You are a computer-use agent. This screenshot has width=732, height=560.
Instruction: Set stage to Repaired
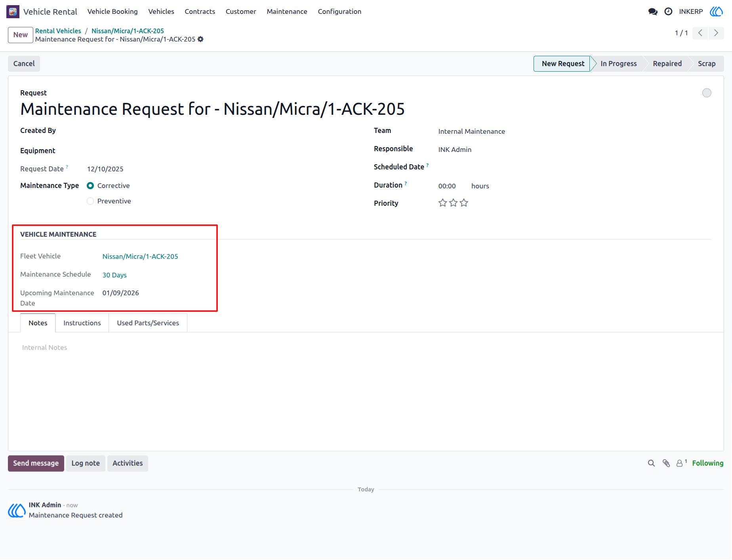click(667, 64)
